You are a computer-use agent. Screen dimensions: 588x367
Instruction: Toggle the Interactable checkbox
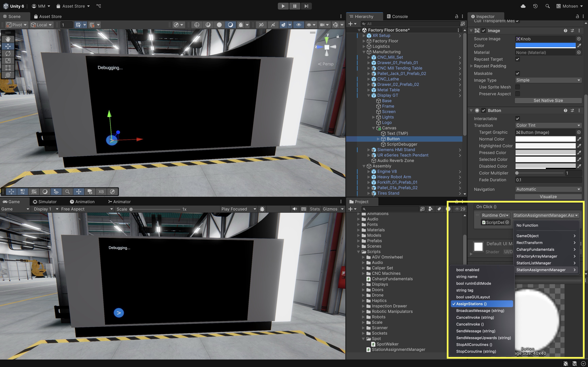click(518, 119)
